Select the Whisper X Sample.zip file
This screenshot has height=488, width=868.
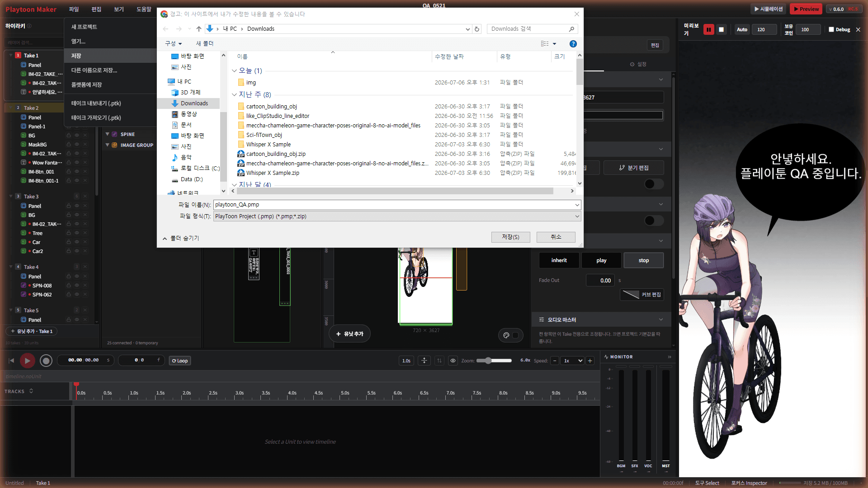tap(273, 173)
